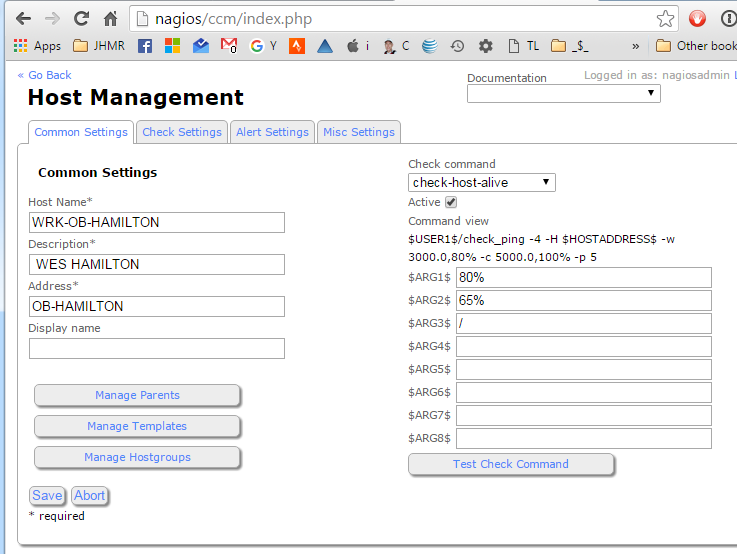Open the Gmail bookmark icon
This screenshot has height=554, width=737.
click(229, 46)
